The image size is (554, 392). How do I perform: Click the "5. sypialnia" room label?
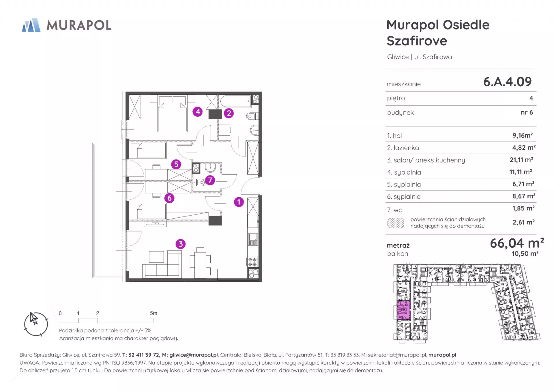404,184
